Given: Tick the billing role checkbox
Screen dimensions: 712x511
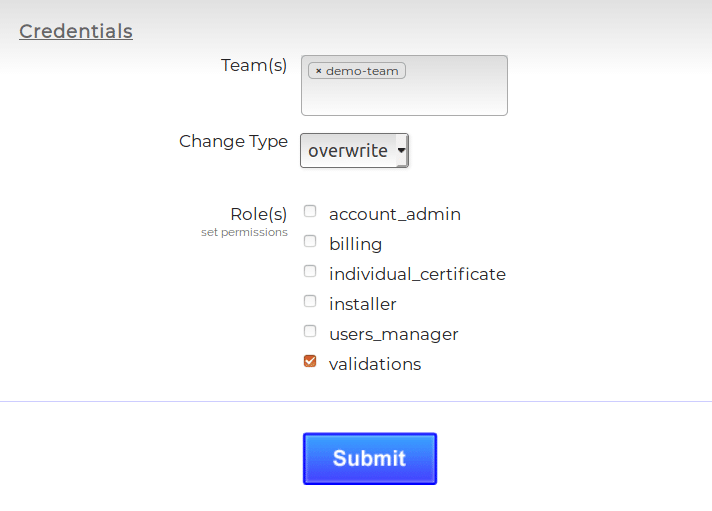Looking at the screenshot, I should pyautogui.click(x=310, y=242).
